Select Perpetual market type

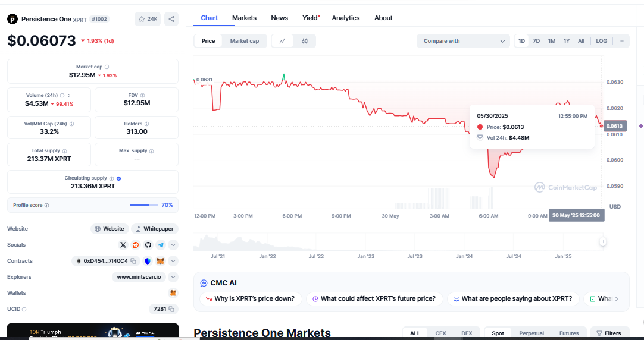(x=532, y=333)
